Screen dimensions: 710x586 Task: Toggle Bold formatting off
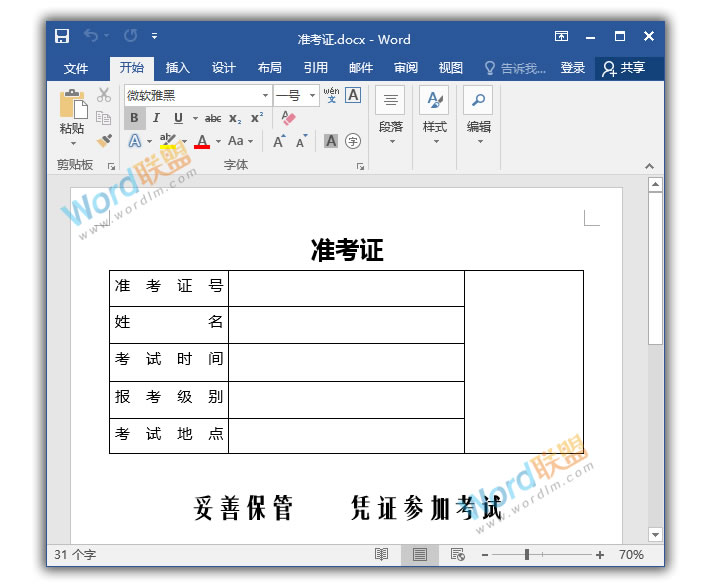134,118
